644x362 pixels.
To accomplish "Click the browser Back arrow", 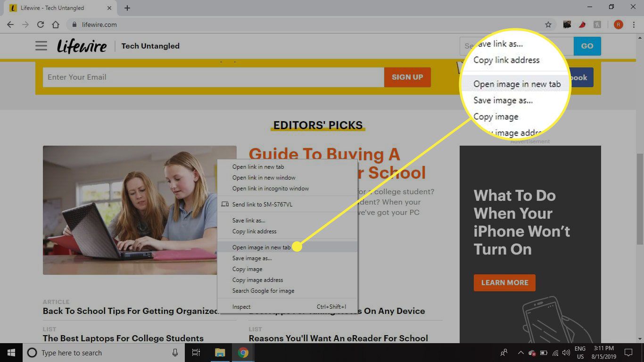I will pos(10,25).
